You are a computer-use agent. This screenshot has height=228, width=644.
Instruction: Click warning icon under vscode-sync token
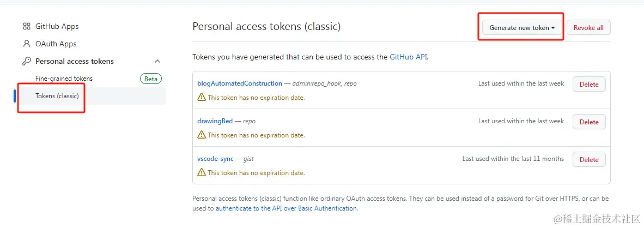(x=202, y=173)
